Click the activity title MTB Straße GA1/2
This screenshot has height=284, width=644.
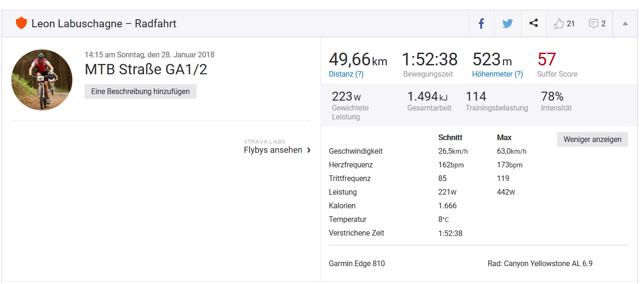[146, 70]
